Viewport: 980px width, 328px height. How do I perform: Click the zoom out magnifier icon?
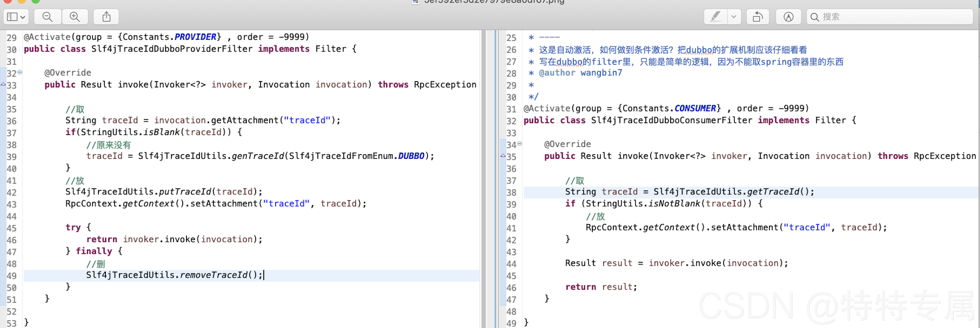pos(47,17)
